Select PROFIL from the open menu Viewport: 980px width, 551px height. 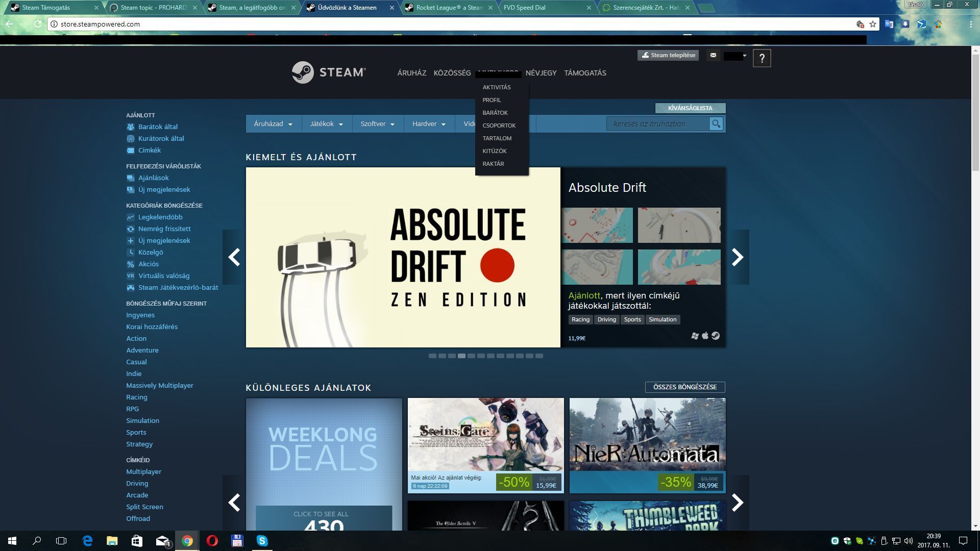point(492,100)
